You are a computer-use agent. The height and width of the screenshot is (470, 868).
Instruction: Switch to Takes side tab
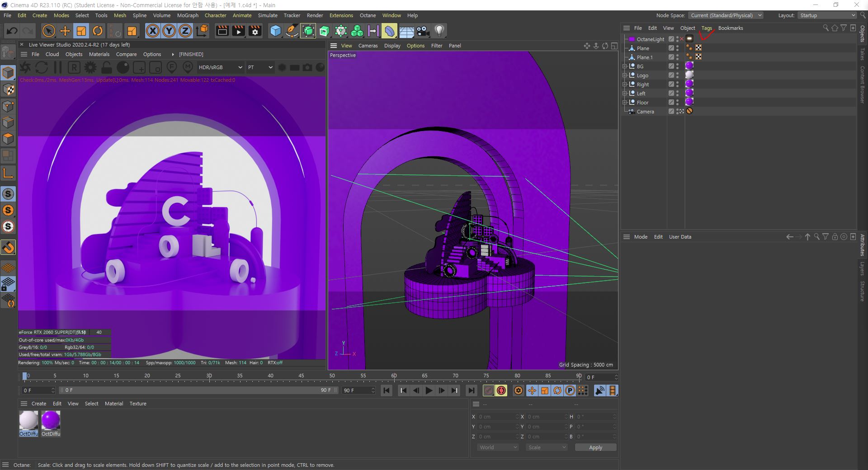(x=863, y=54)
